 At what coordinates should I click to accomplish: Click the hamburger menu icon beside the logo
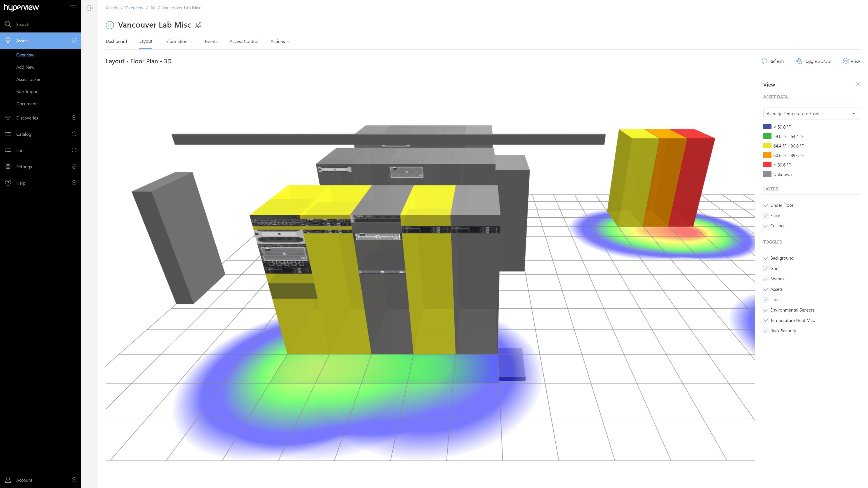[73, 8]
